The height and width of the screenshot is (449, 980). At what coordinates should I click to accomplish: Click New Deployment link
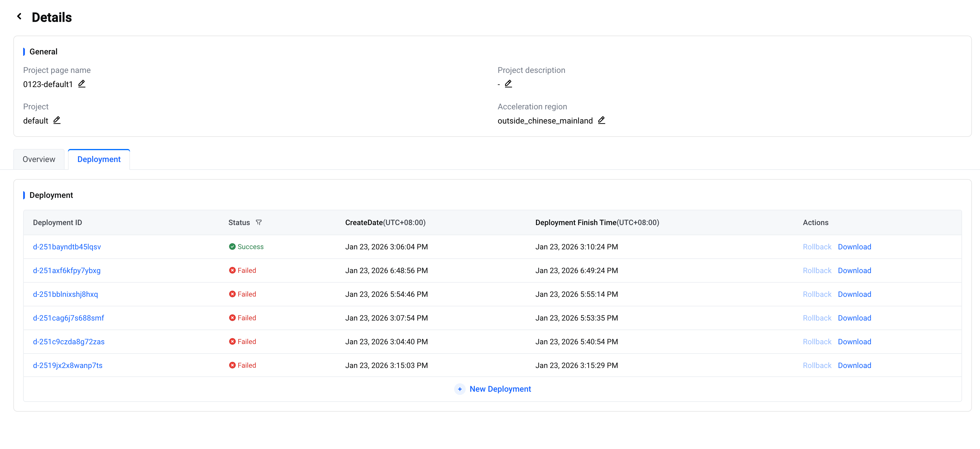[500, 389]
